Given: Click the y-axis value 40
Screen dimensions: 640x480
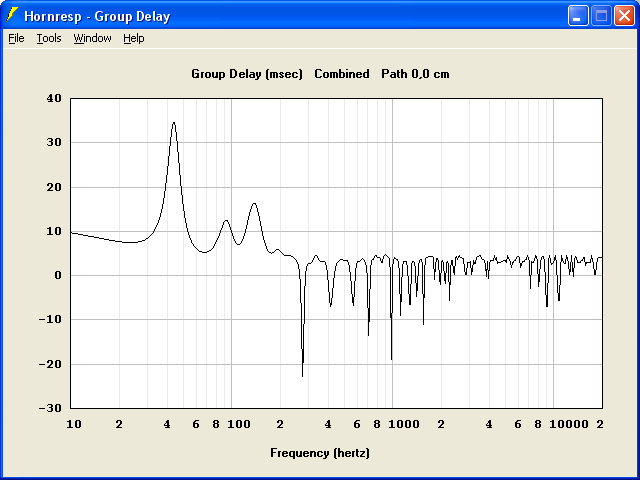Looking at the screenshot, I should coord(54,98).
